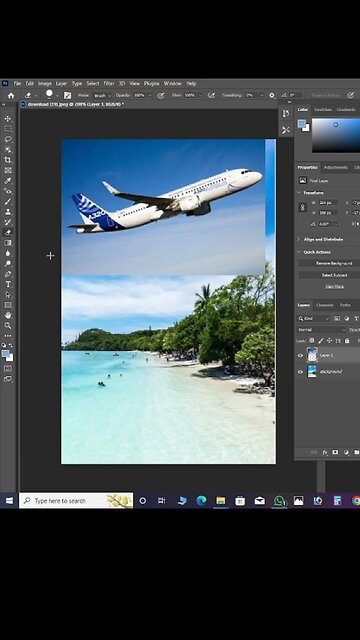Add a layer mask in Layers panel

click(335, 452)
